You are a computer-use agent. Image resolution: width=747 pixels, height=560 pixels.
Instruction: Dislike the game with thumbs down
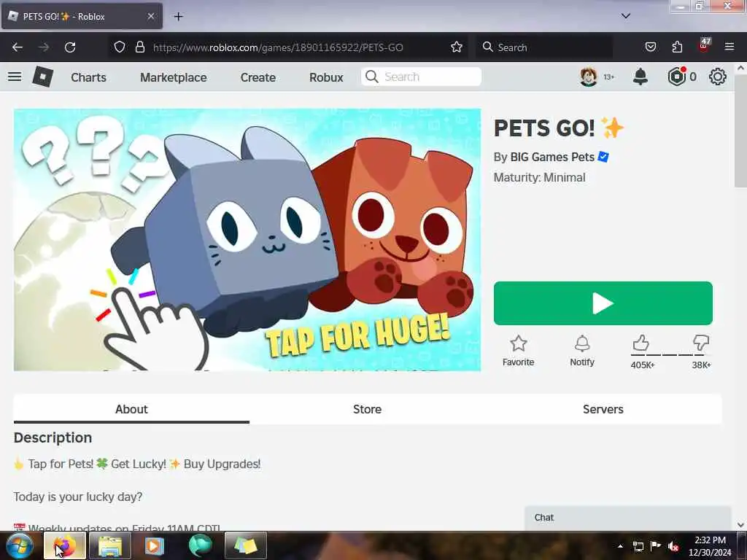tap(701, 343)
